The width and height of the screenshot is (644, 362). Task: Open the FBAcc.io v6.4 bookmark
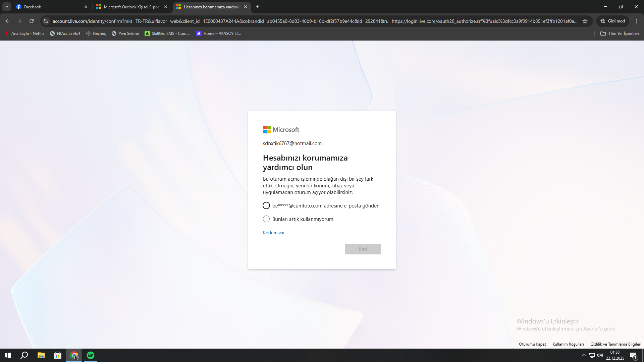click(65, 34)
